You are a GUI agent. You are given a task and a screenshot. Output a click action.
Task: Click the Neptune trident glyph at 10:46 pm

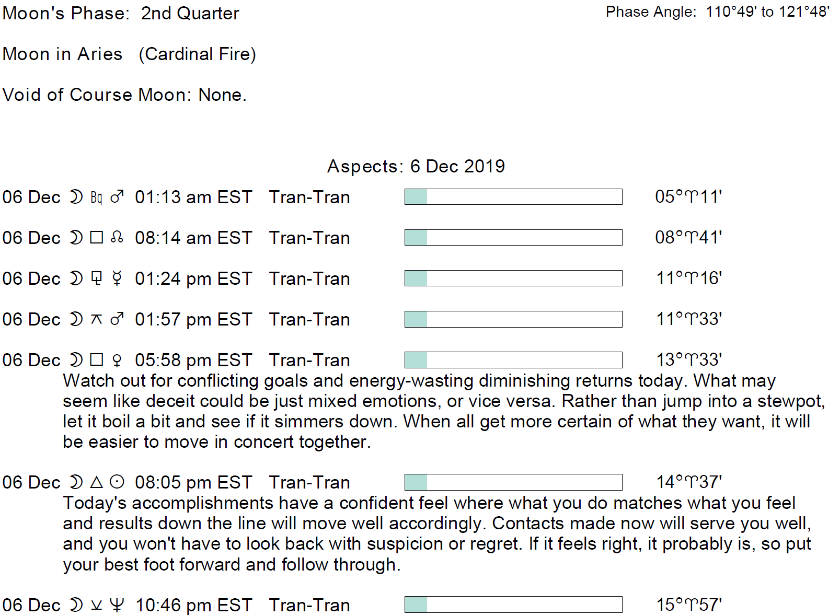click(117, 605)
